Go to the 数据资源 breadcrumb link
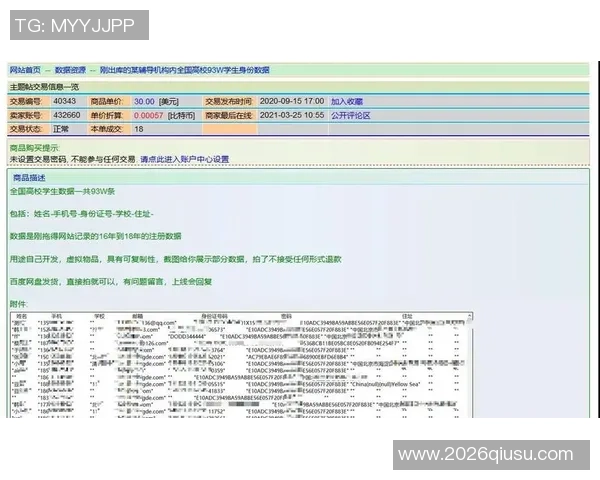This screenshot has width=600, height=480. (x=70, y=70)
